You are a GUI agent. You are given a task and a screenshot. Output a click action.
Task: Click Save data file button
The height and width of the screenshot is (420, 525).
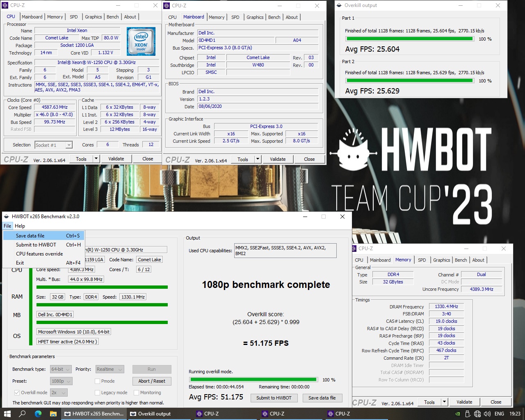322,398
